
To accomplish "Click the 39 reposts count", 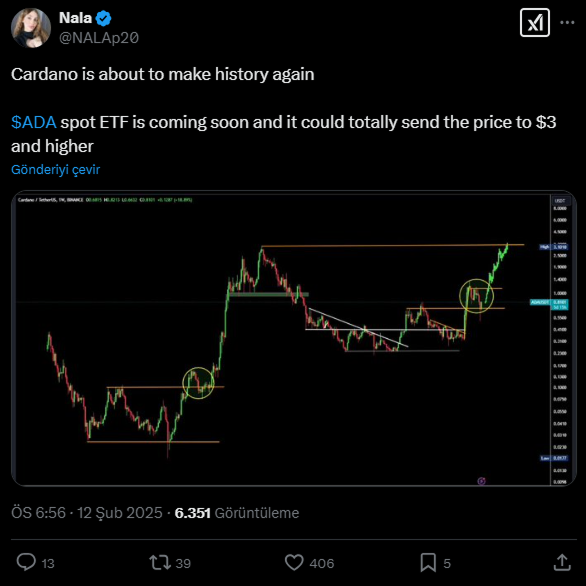I will (183, 563).
